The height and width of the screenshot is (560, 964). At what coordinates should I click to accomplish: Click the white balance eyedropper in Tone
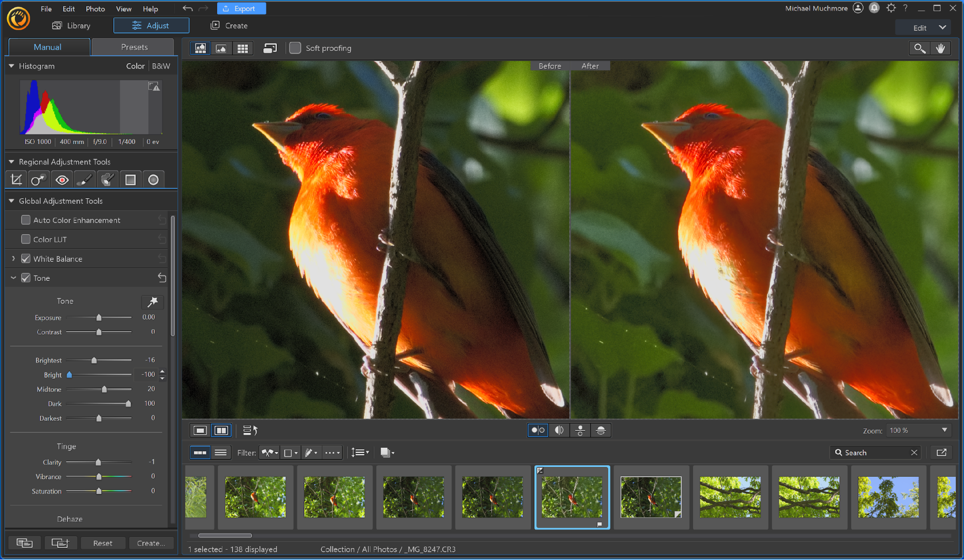152,302
